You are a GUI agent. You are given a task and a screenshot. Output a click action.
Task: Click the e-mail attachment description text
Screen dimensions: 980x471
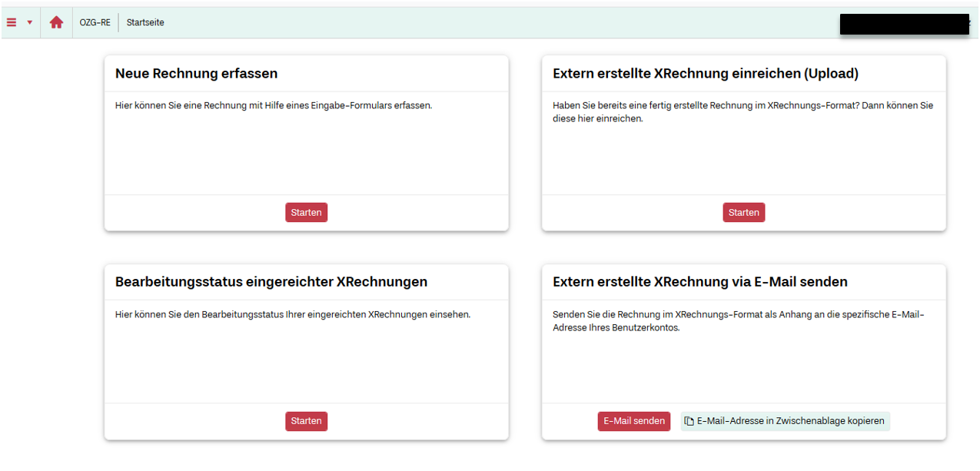[x=737, y=320]
